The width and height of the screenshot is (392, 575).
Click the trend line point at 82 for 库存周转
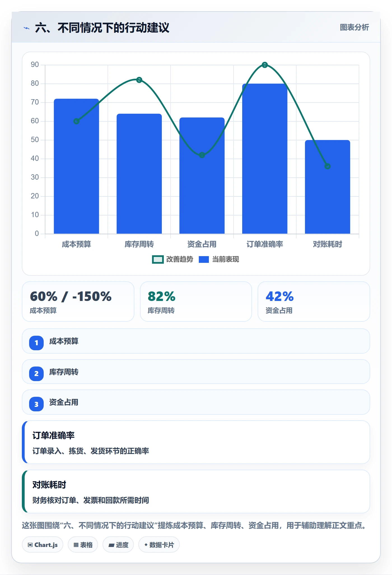[139, 80]
